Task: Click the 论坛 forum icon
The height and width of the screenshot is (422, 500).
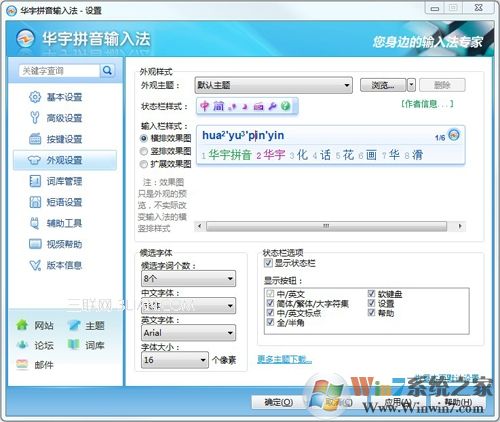Action: (22, 345)
